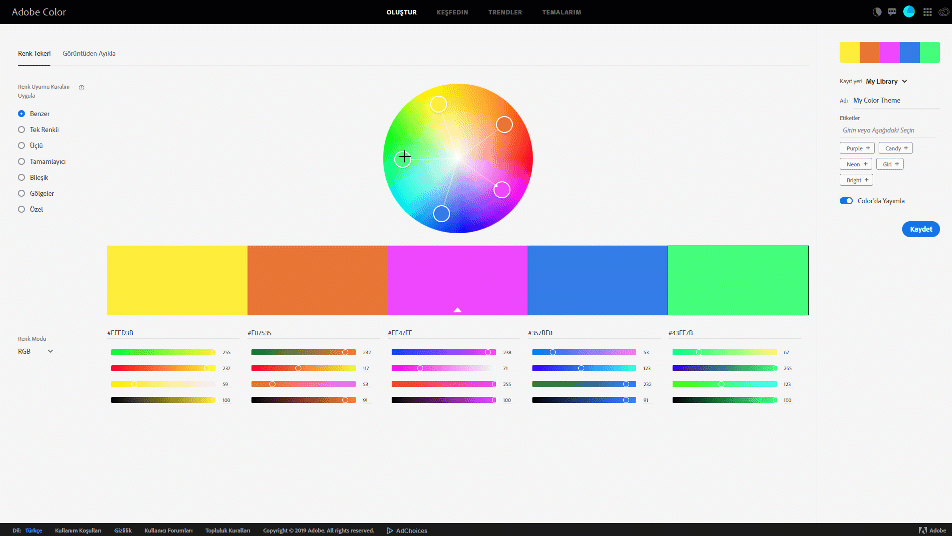
Task: Select the Gölgeler harmony rule
Action: 22,193
